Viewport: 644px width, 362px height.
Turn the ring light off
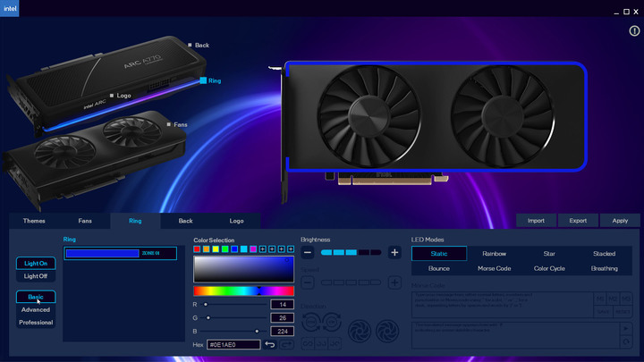(36, 276)
